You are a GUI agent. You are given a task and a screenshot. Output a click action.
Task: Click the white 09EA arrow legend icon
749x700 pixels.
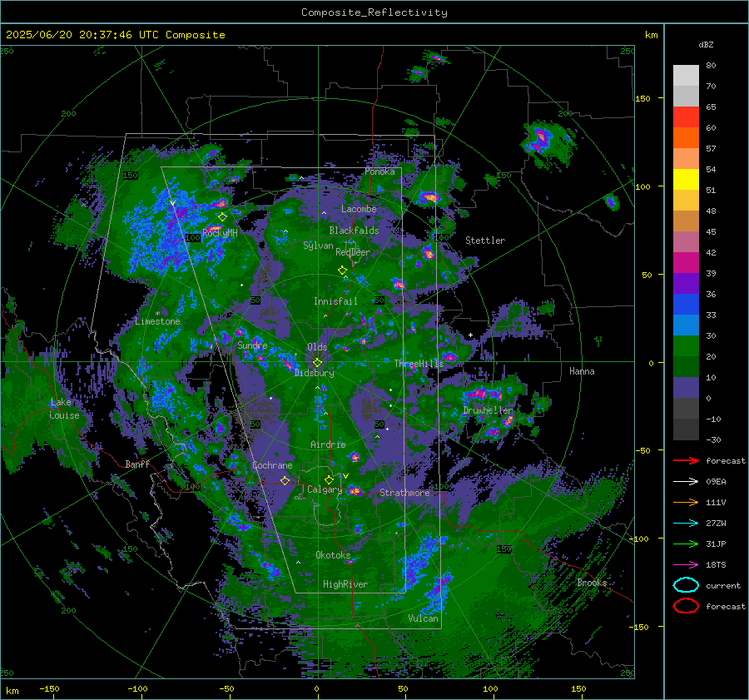click(x=686, y=482)
